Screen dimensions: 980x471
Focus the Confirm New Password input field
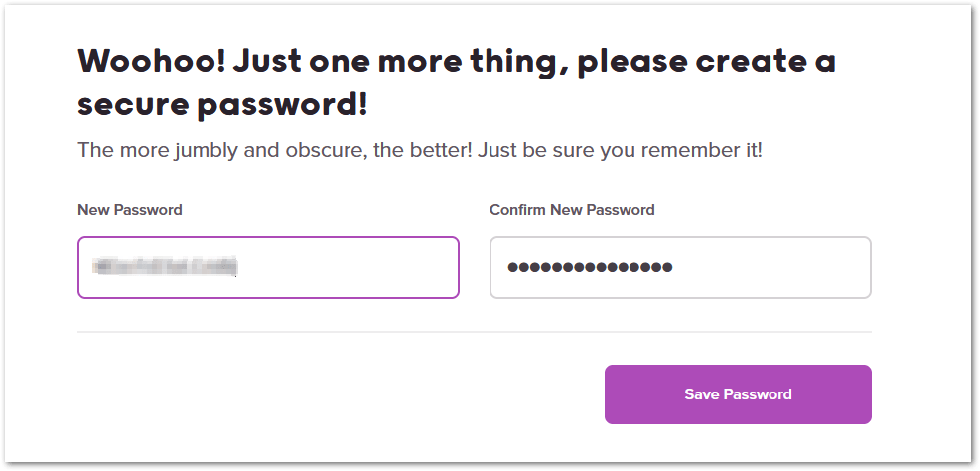pos(680,267)
